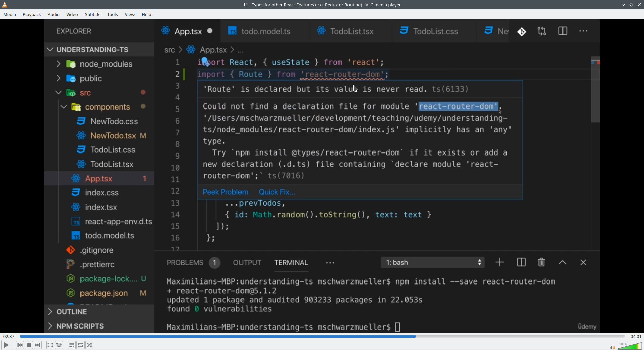The height and width of the screenshot is (350, 644).
Task: Open the Help menu
Action: click(146, 14)
